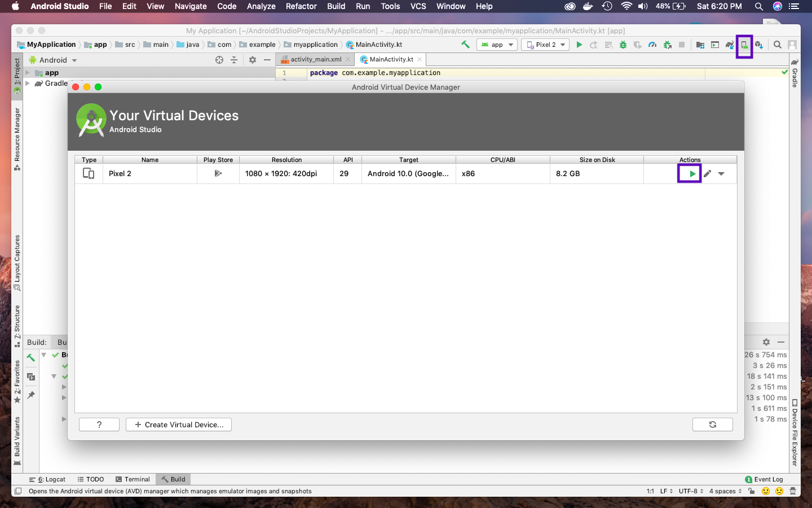Open app run configuration dropdown

[x=497, y=45]
